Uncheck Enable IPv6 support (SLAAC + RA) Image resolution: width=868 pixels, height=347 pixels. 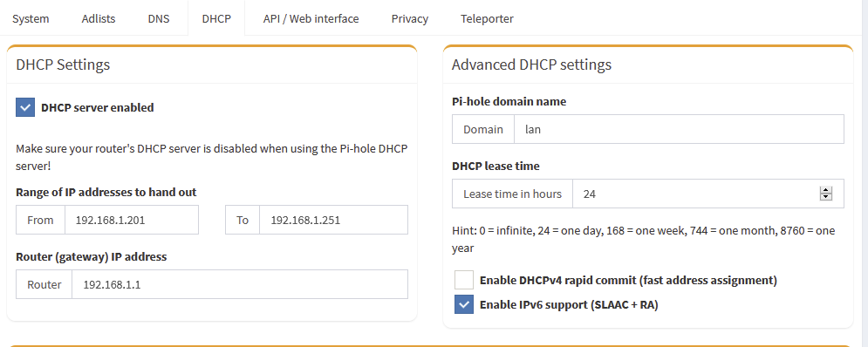click(464, 304)
